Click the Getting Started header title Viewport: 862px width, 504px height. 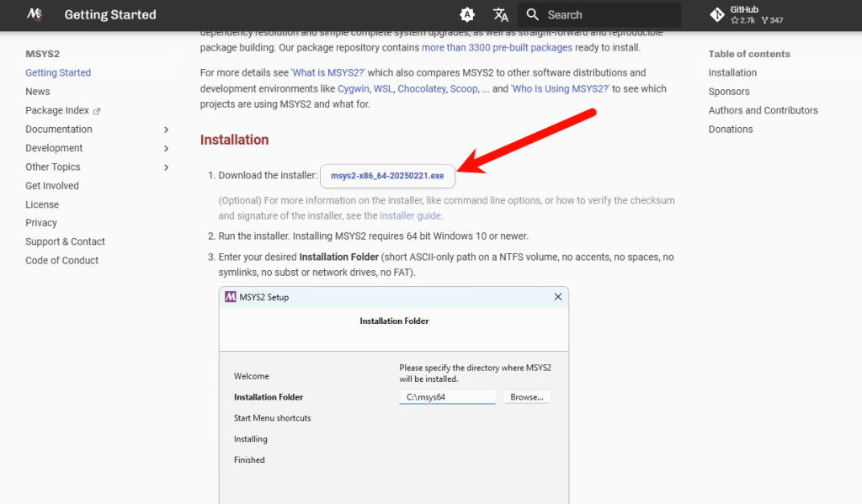[x=110, y=15]
